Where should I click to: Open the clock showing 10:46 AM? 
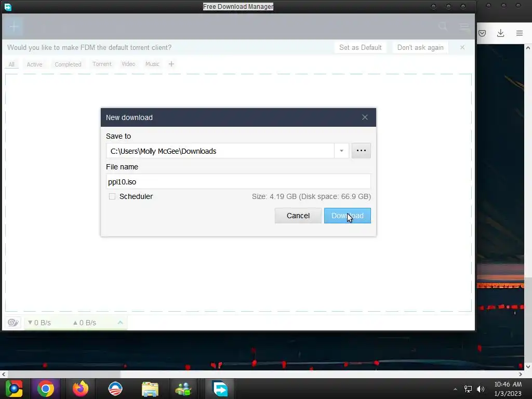click(508, 389)
